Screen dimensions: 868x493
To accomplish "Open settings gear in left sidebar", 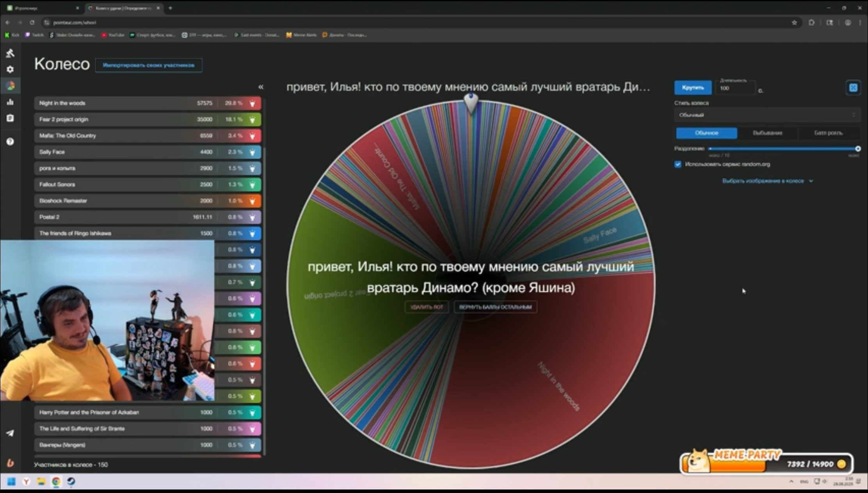I will tap(10, 69).
